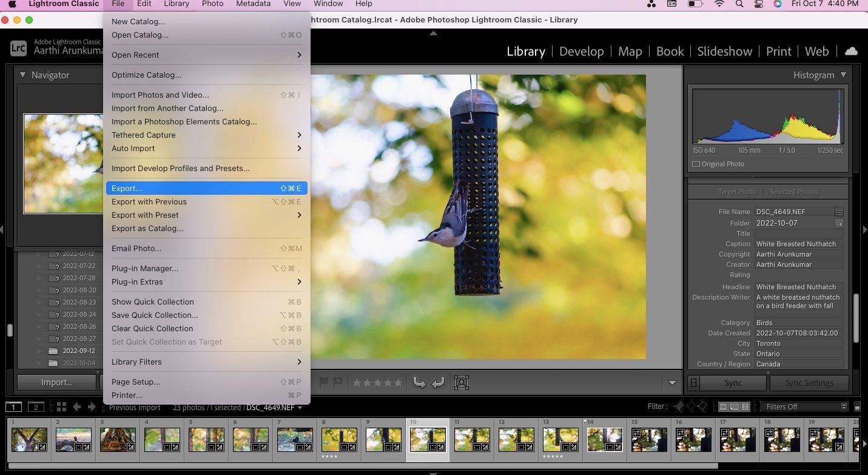Toggle the filter switch right of Filters Off
868x475 pixels.
tap(857, 407)
